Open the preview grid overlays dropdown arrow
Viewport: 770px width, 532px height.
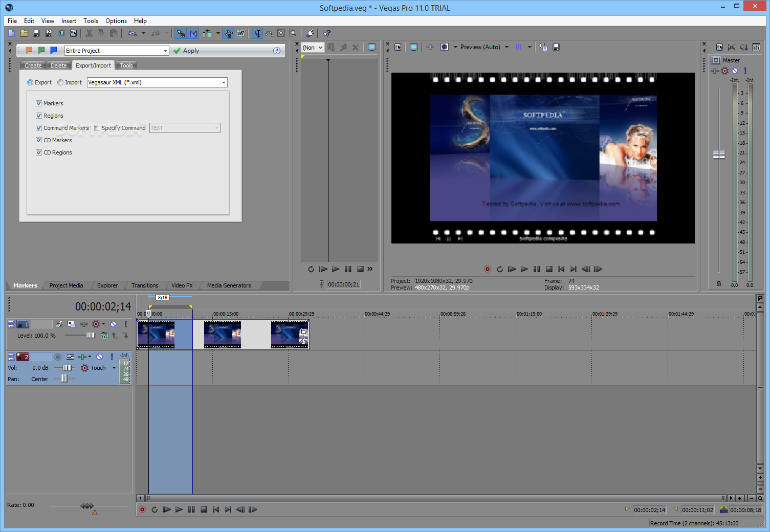[530, 47]
